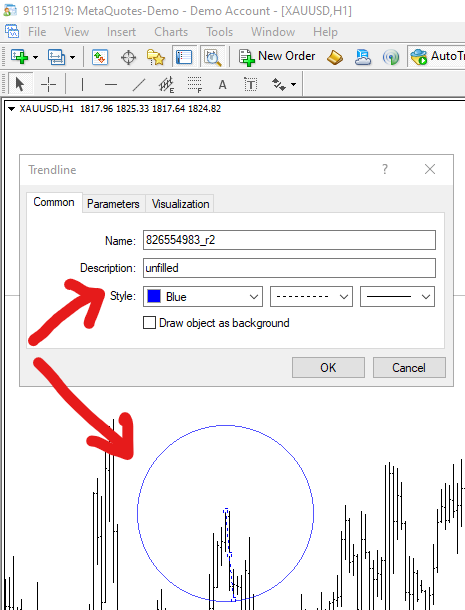The height and width of the screenshot is (610, 465).
Task: Open the View menu
Action: [x=76, y=32]
